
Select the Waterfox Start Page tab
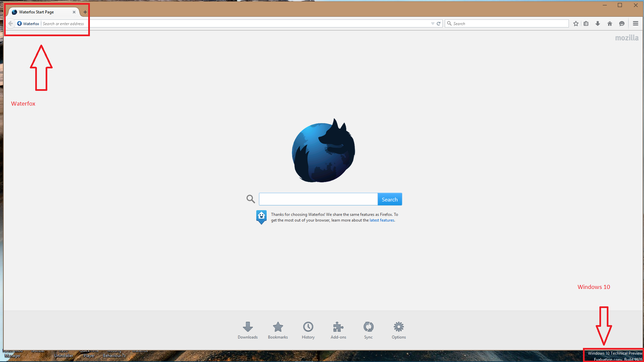point(44,12)
